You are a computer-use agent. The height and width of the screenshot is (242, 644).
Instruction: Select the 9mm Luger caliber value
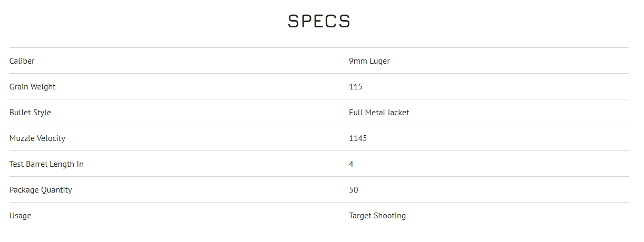pos(369,61)
